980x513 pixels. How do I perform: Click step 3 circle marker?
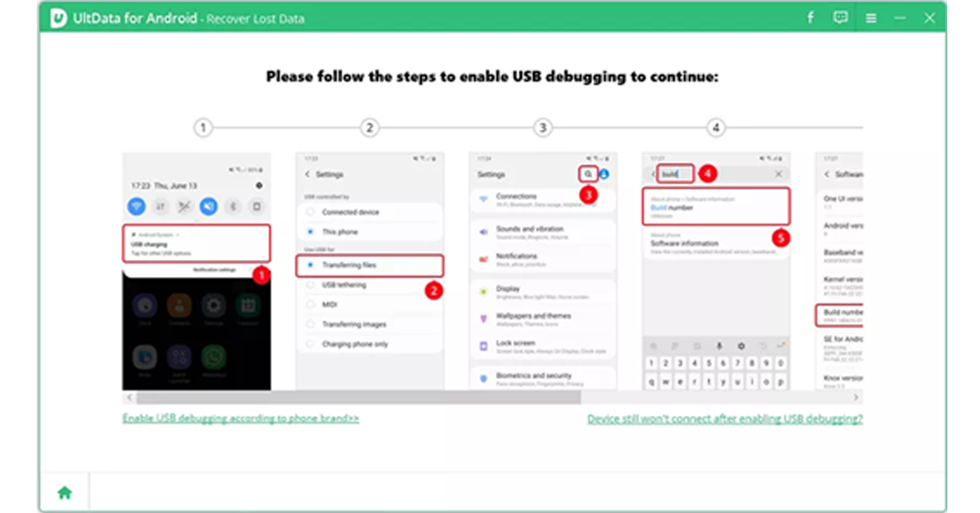pyautogui.click(x=542, y=127)
